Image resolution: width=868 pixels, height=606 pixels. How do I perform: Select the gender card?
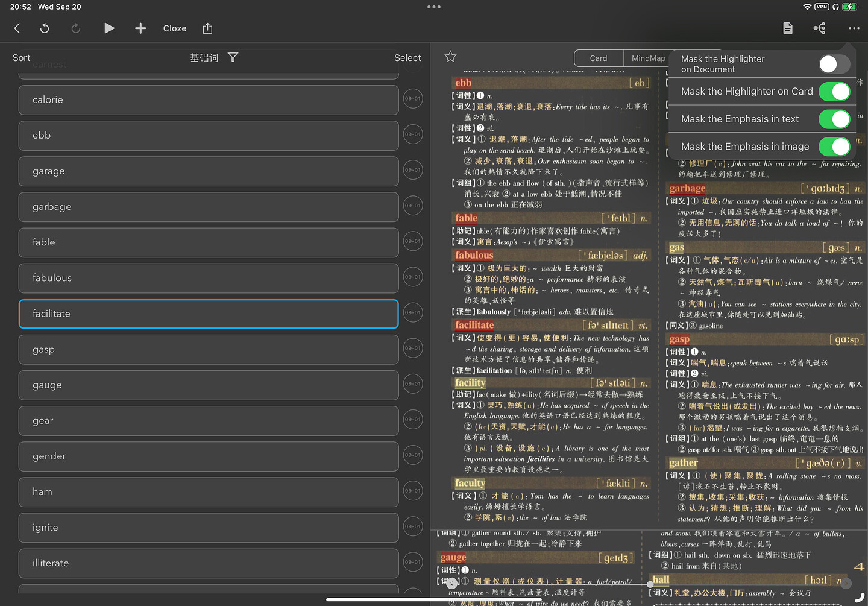[209, 456]
